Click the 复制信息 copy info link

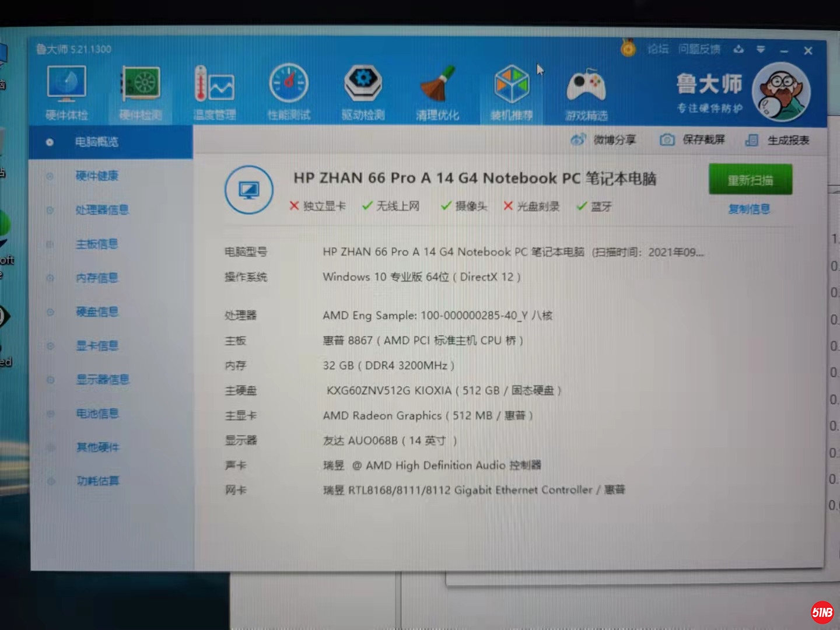(749, 209)
